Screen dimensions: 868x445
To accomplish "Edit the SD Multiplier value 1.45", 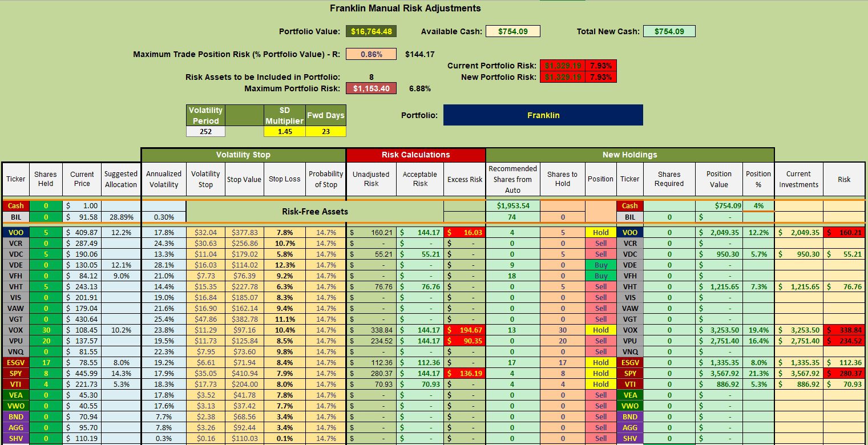I will (x=285, y=132).
